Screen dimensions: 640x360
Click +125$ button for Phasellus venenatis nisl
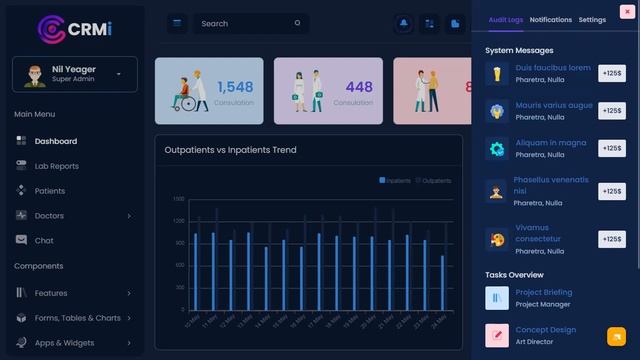(x=612, y=191)
